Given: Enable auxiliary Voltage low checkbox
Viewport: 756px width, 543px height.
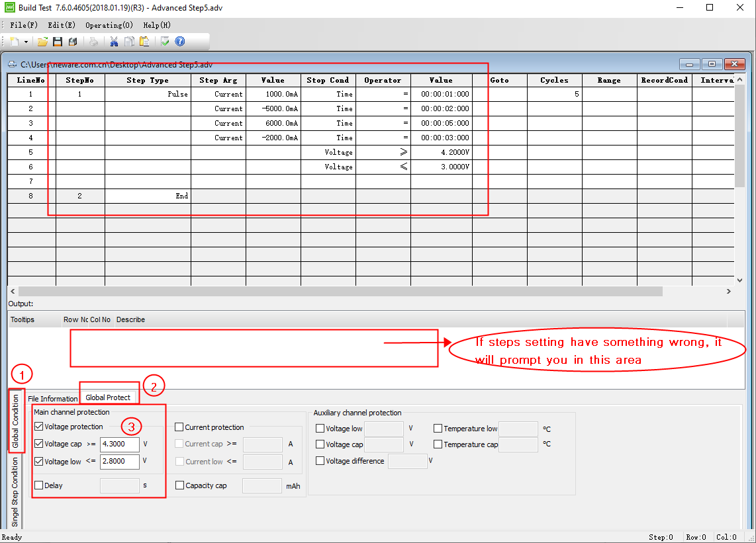Looking at the screenshot, I should coord(320,429).
